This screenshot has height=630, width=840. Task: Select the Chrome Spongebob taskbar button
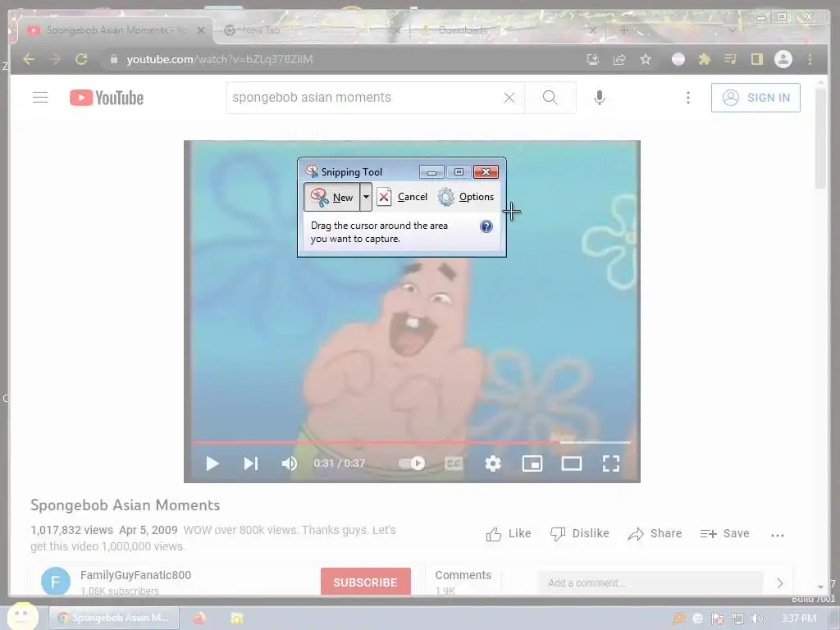coord(114,619)
